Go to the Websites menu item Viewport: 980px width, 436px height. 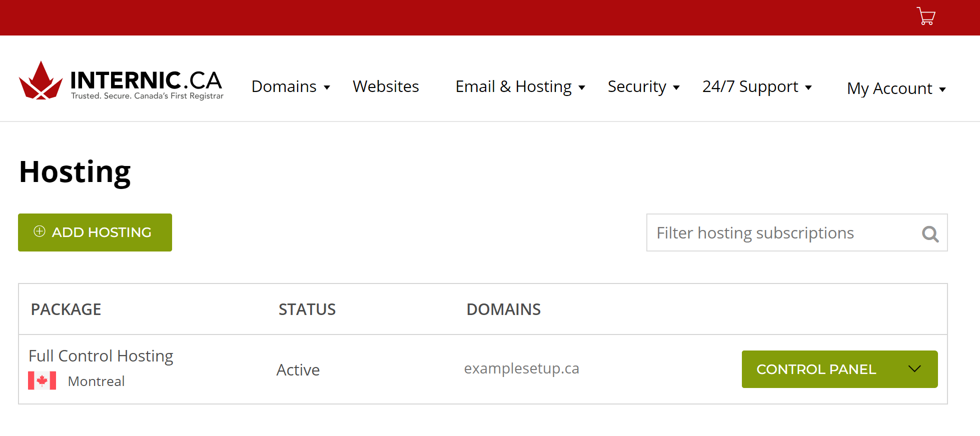point(386,86)
